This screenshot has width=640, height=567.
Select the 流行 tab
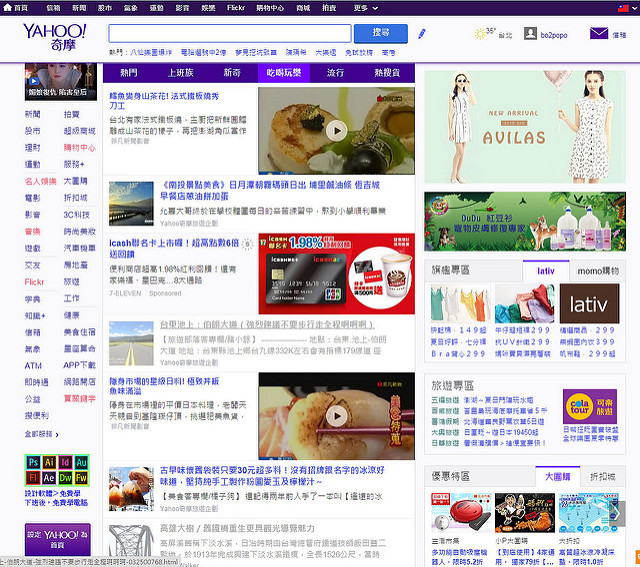(335, 73)
